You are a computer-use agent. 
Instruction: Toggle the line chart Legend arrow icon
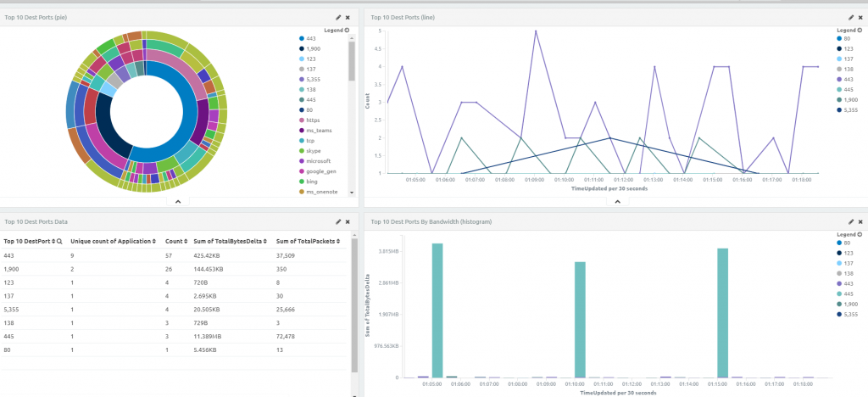(860, 31)
